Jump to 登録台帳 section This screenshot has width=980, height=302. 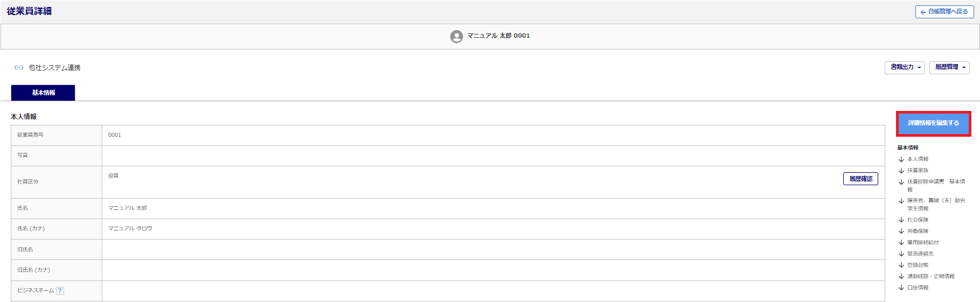tap(918, 265)
